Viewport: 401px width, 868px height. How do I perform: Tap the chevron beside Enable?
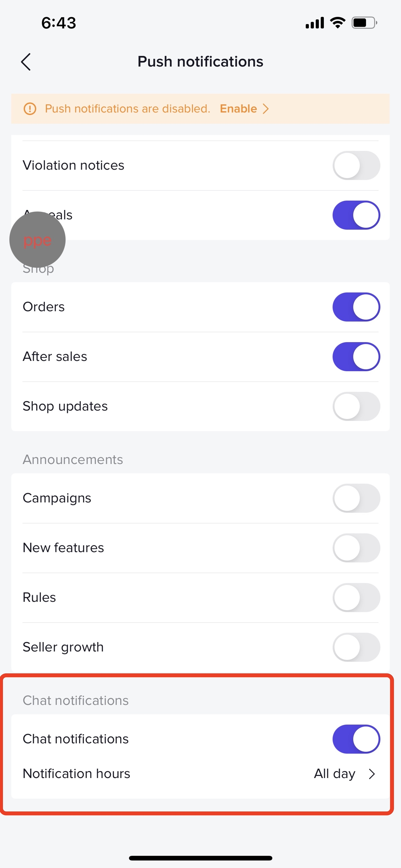point(266,109)
